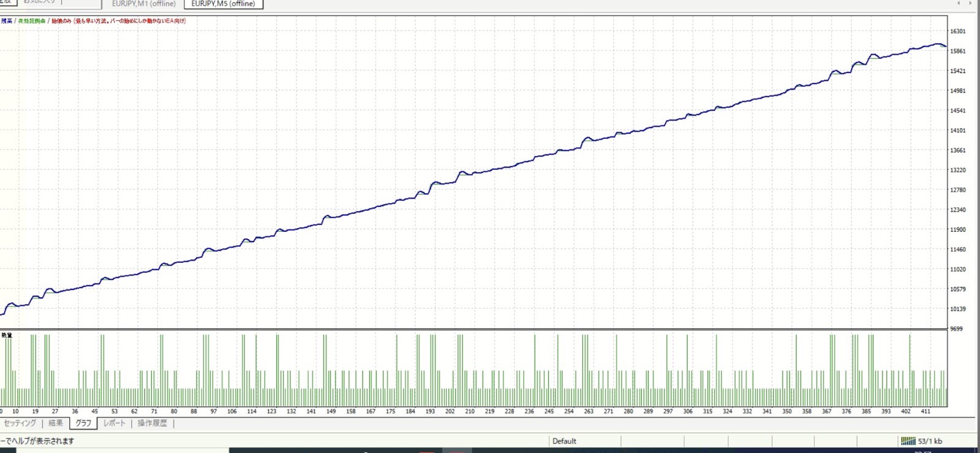Click the 9699 value on balance axis

coord(956,329)
